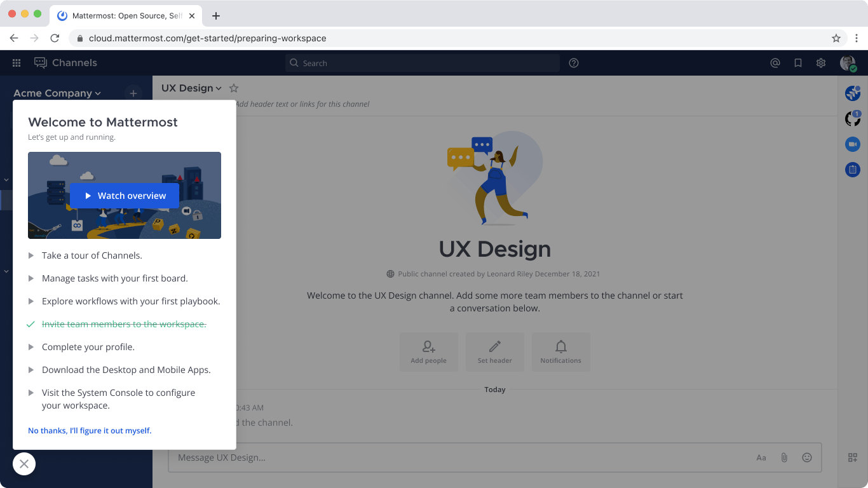This screenshot has height=488, width=868.
Task: Reload the page in the browser
Action: [55, 38]
